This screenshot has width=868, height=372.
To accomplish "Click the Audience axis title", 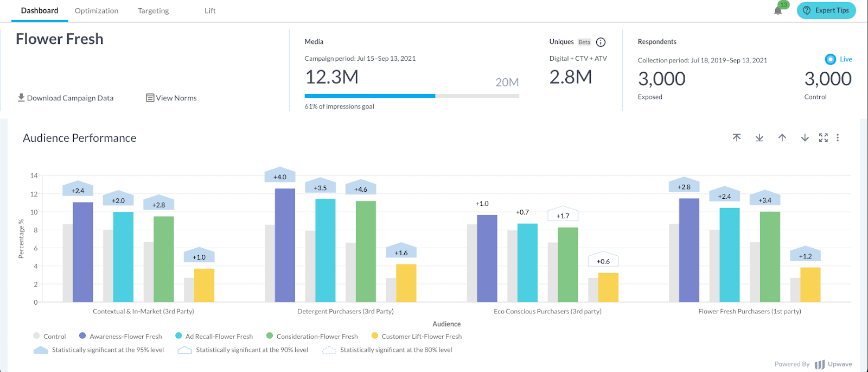I will click(x=446, y=324).
